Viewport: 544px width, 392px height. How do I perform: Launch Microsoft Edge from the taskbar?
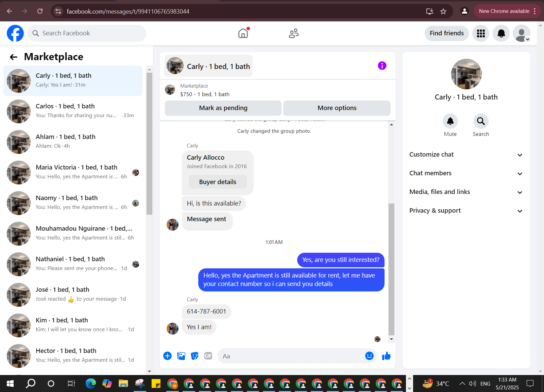click(91, 384)
